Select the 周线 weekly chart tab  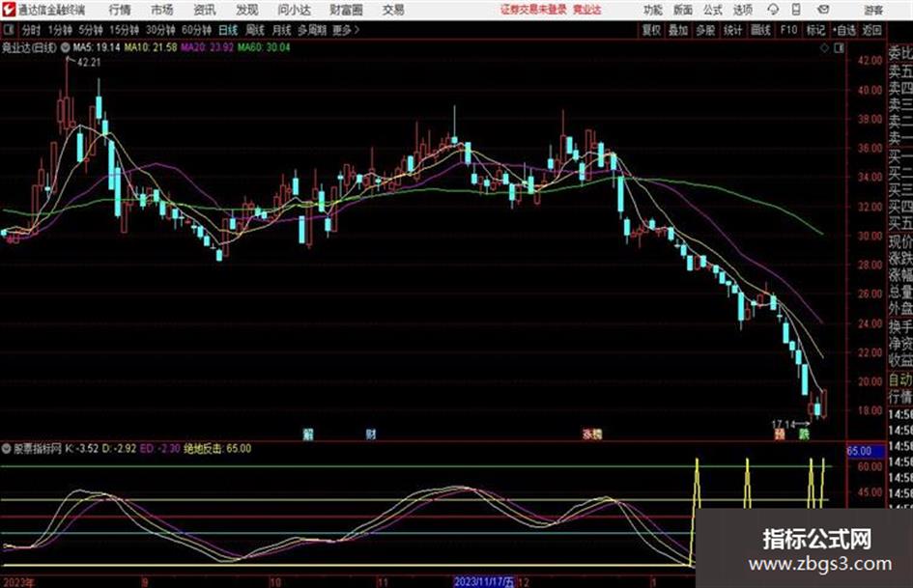click(x=255, y=30)
